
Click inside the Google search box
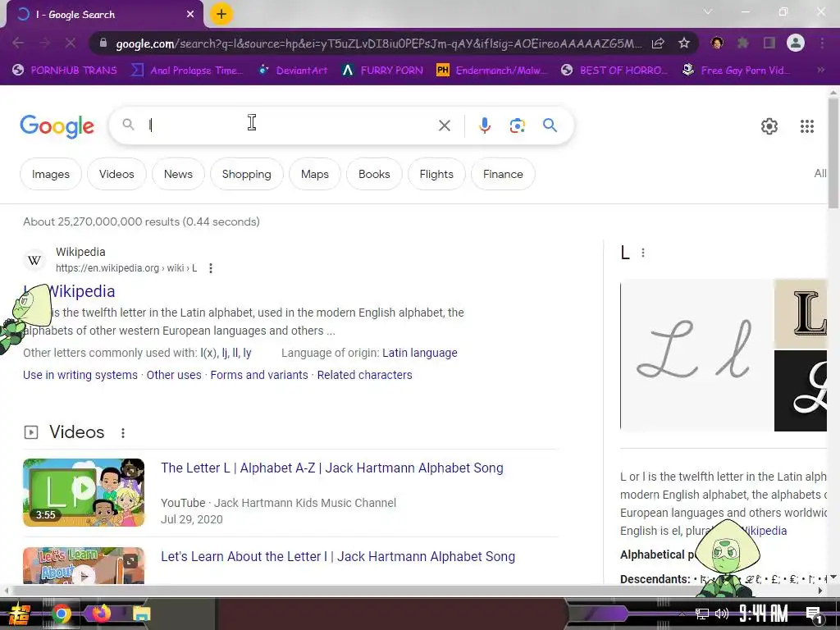coord(290,126)
